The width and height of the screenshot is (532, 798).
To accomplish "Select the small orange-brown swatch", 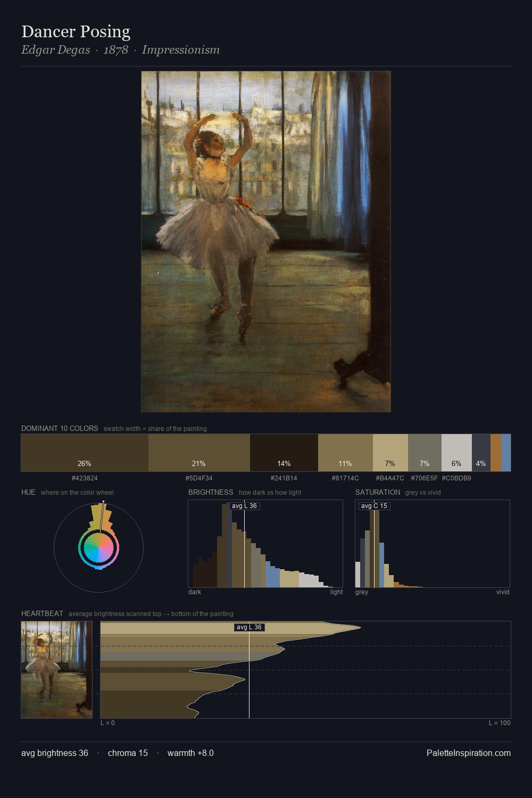I will pyautogui.click(x=496, y=453).
